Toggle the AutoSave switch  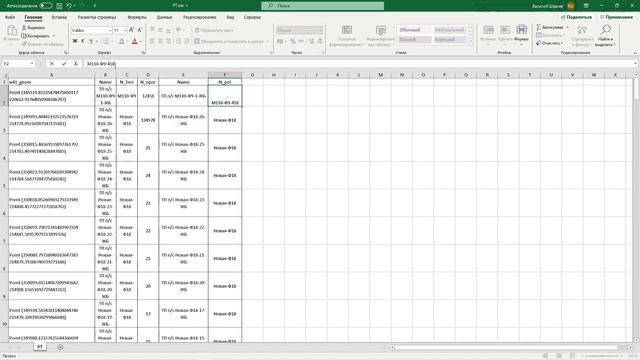click(46, 6)
